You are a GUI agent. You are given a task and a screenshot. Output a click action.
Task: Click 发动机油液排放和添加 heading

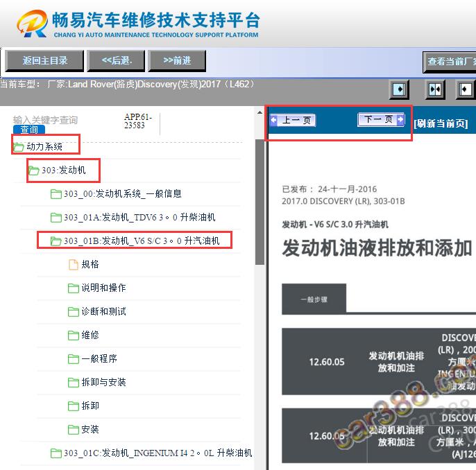tap(377, 248)
